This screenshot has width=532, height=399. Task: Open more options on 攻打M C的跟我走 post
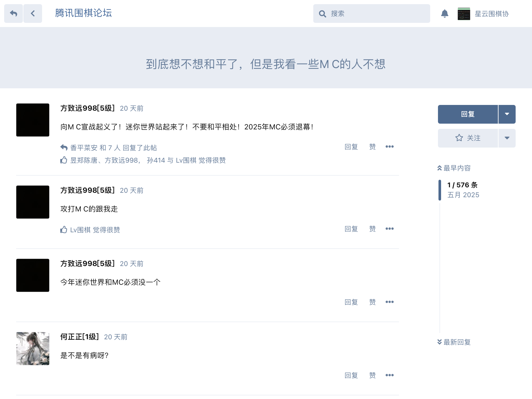click(x=390, y=229)
